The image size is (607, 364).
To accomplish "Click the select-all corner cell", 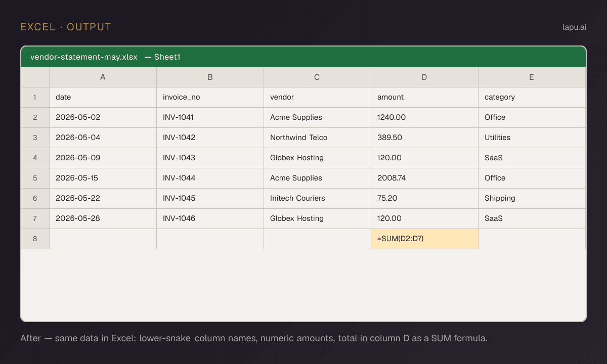I will [35, 77].
